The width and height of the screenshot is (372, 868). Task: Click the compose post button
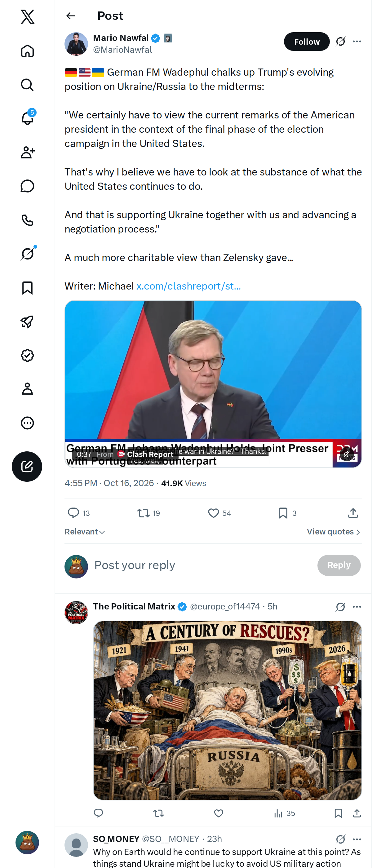27,466
